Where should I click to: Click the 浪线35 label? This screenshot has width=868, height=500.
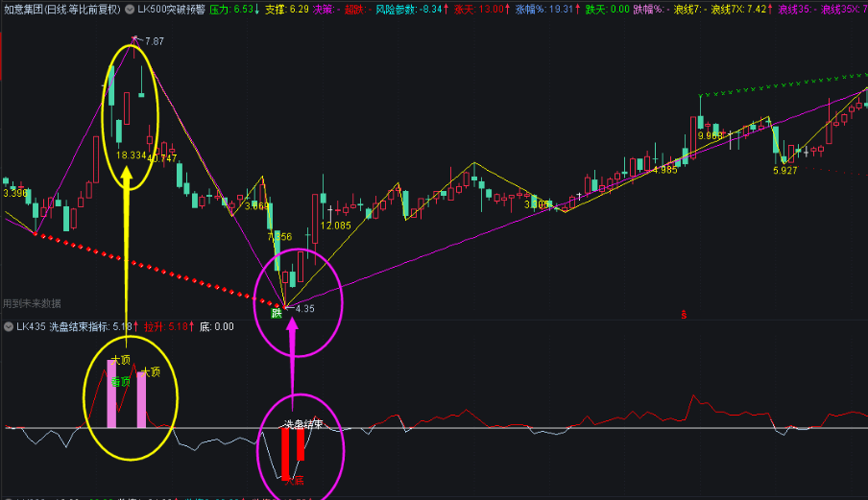[794, 10]
